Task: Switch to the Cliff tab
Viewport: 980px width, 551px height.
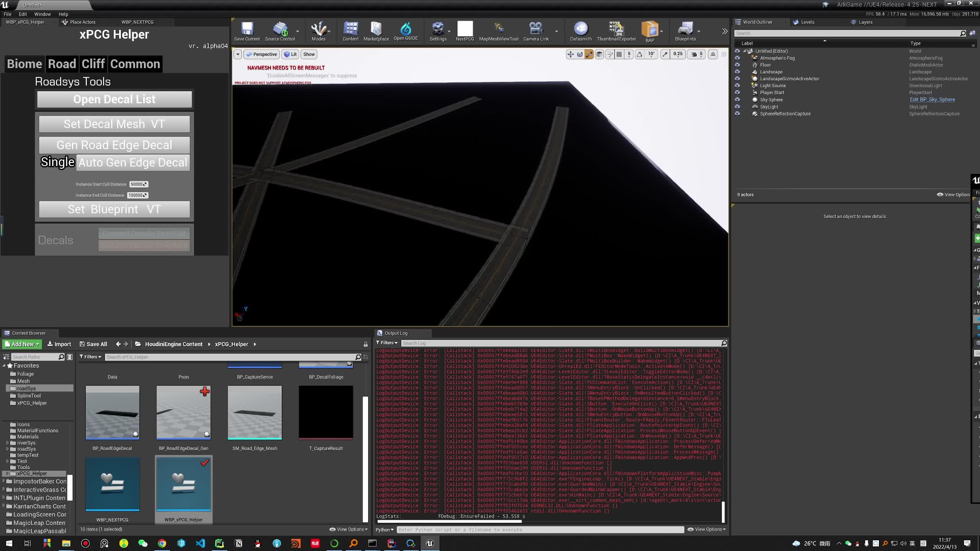Action: pos(93,64)
